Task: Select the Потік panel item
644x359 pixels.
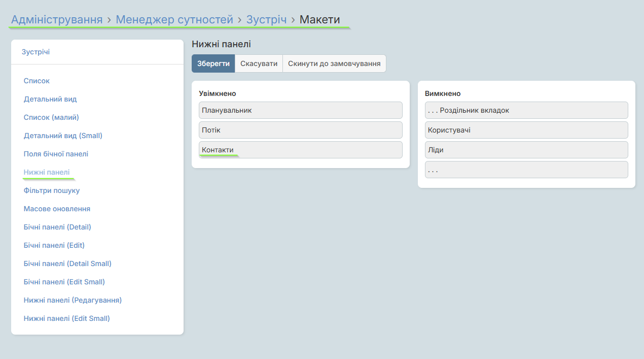Action: point(301,130)
